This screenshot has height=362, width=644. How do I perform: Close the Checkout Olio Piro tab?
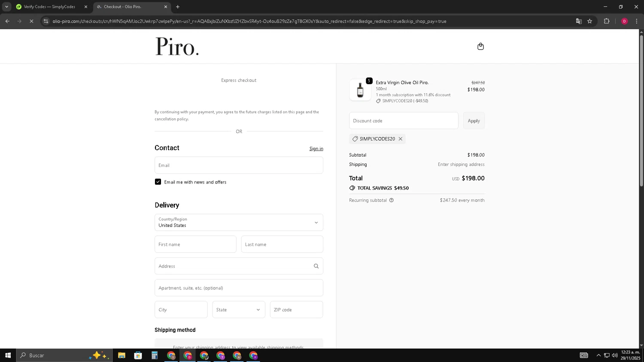166,7
